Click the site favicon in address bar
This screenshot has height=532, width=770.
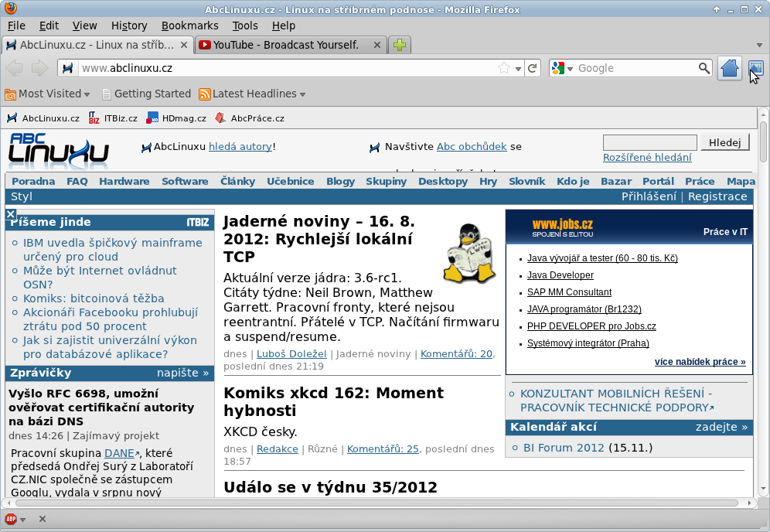pos(68,68)
